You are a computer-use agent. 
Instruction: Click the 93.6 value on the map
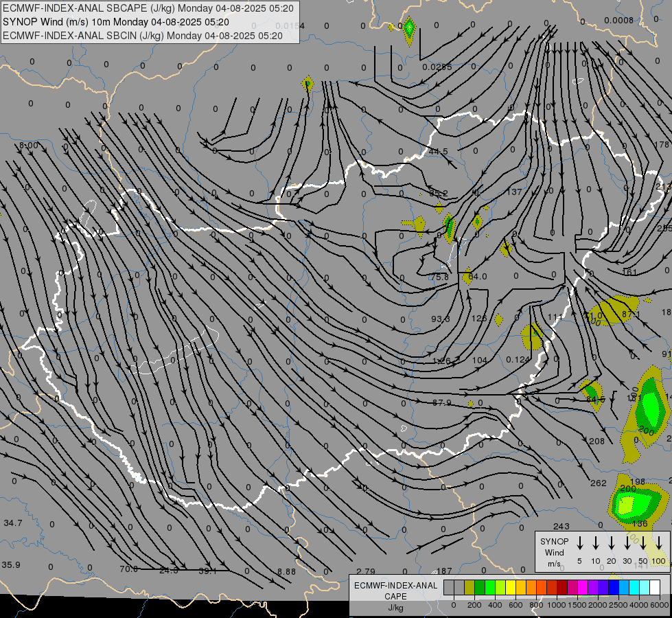coord(441,319)
